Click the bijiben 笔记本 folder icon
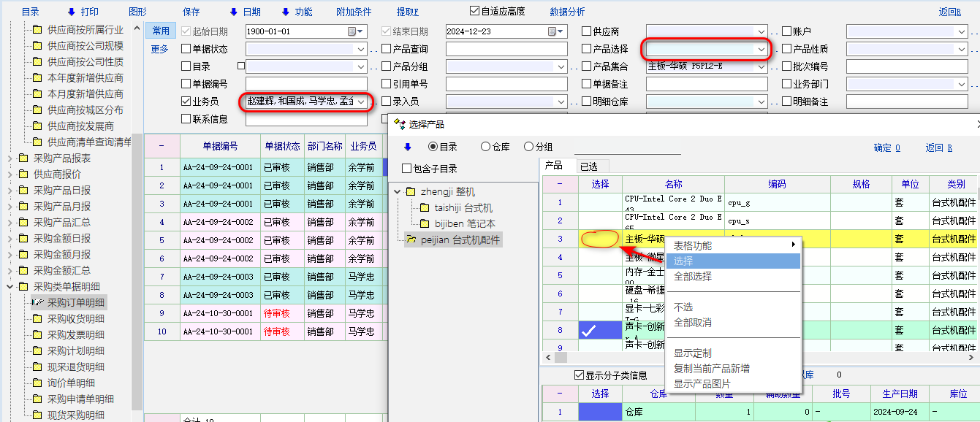Screen dimensions: 980x422 (x=424, y=223)
